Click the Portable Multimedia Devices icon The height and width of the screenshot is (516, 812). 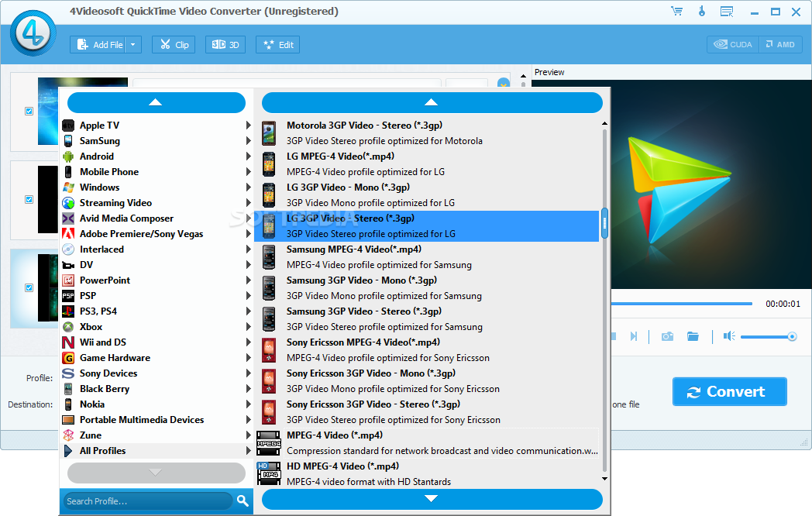tap(68, 420)
